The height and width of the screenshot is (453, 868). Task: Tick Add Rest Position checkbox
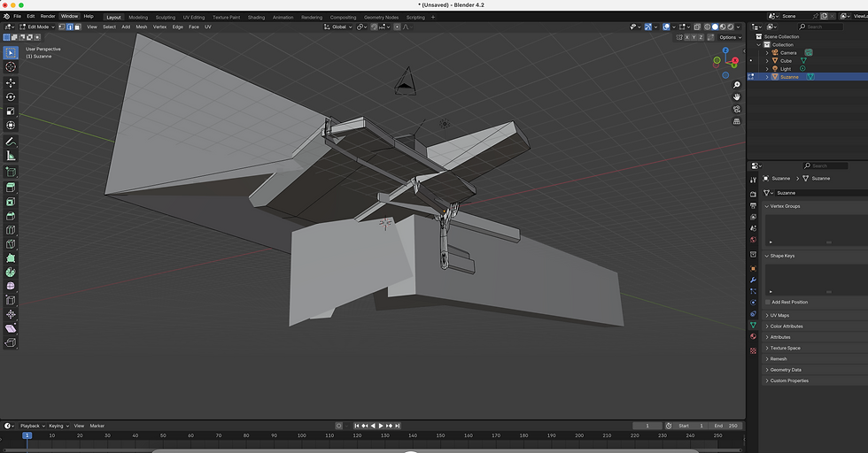point(767,302)
